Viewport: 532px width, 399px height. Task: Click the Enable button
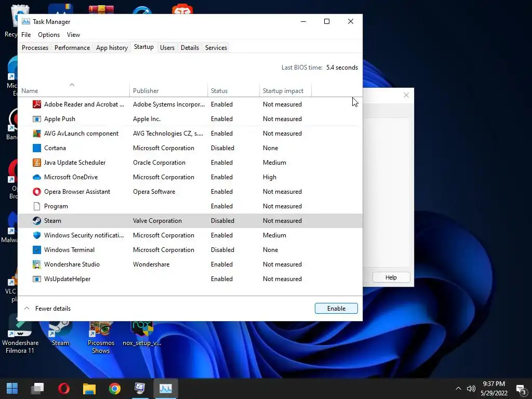[x=336, y=309]
